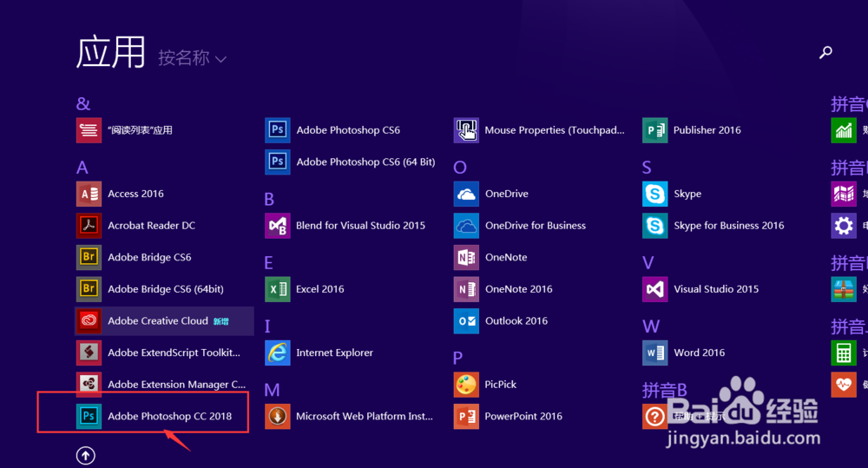Open the OneNote 2016 icon

pyautogui.click(x=466, y=288)
